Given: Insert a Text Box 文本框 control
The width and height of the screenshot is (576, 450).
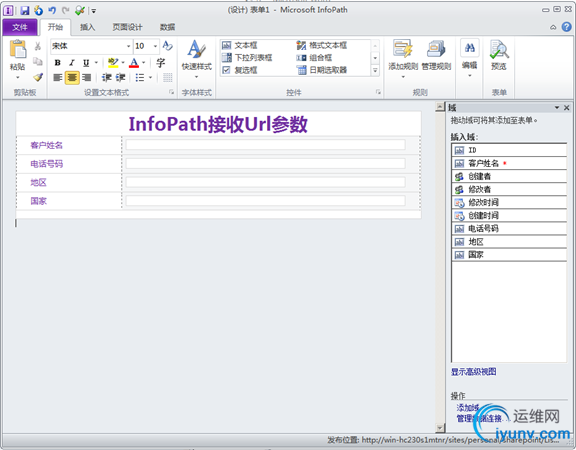Looking at the screenshot, I should click(x=240, y=46).
